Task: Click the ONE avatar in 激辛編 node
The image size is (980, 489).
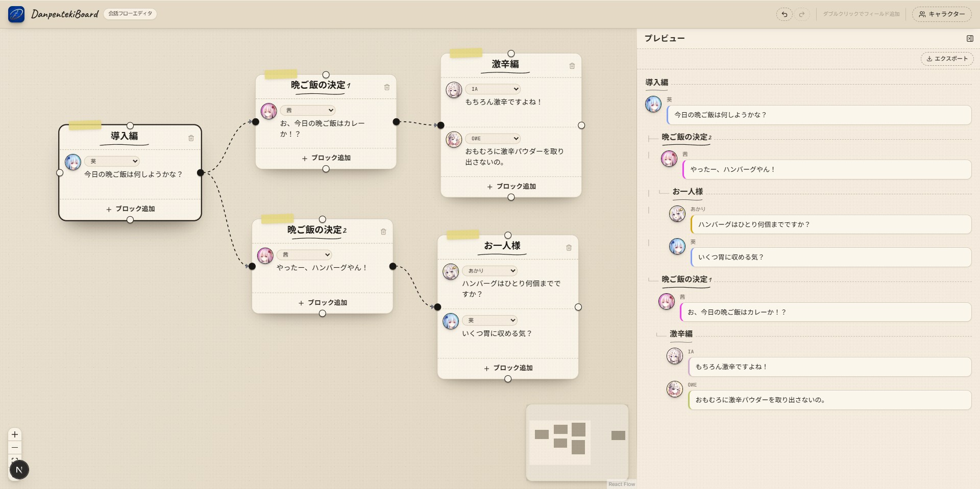Action: pyautogui.click(x=454, y=139)
